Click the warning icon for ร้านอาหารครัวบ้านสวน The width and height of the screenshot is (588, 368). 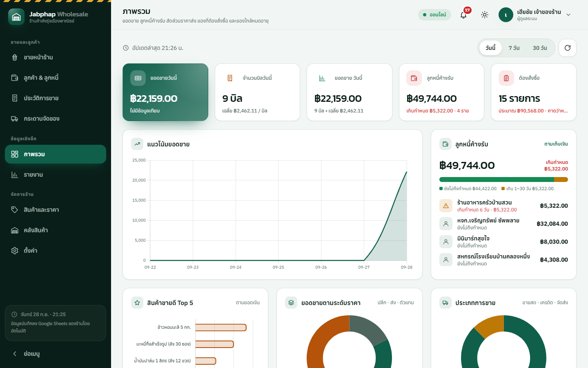446,206
